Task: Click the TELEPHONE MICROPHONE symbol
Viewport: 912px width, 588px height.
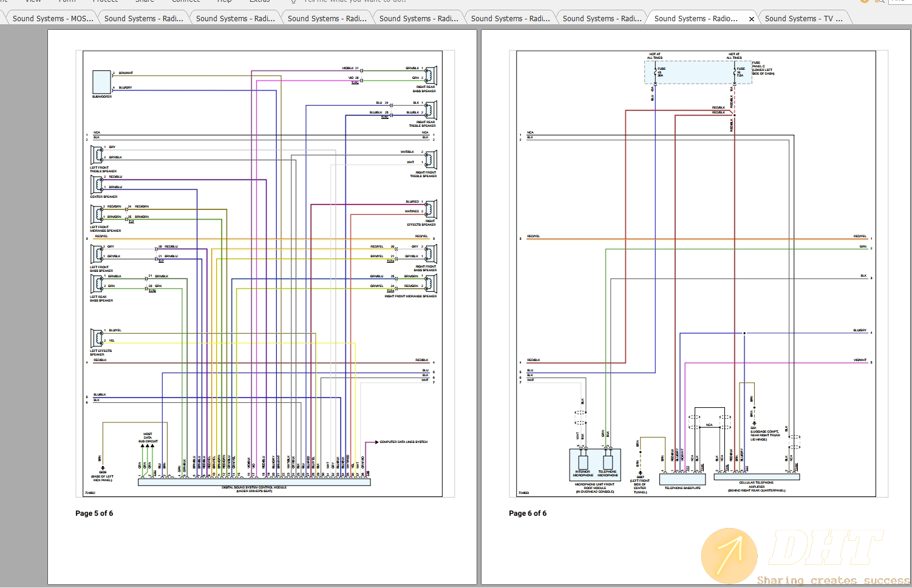Action: [x=608, y=462]
